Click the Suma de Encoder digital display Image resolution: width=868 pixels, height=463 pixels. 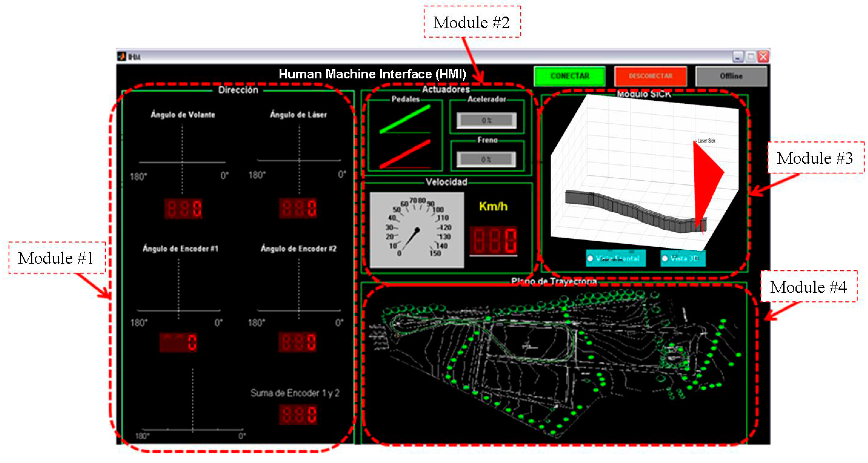298,414
